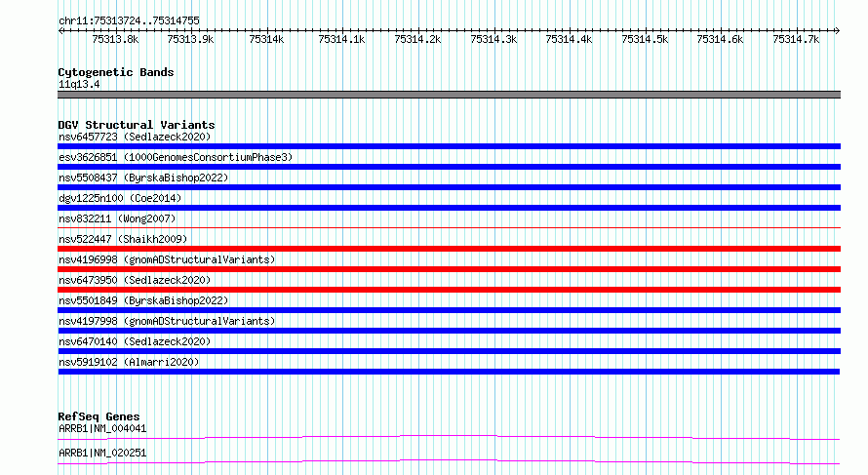Click the 75314.4k ruler tick label

(569, 39)
